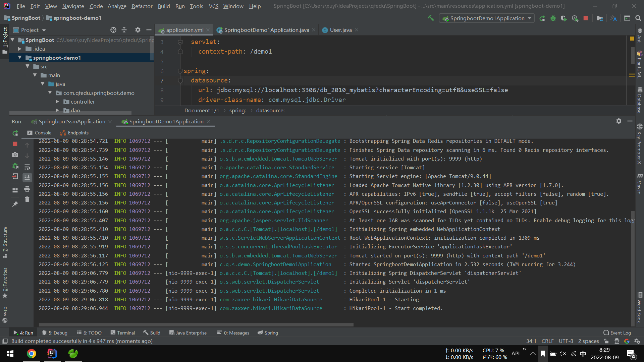644x362 pixels.
Task: Click CRLF line separator in status bar
Action: [547, 341]
